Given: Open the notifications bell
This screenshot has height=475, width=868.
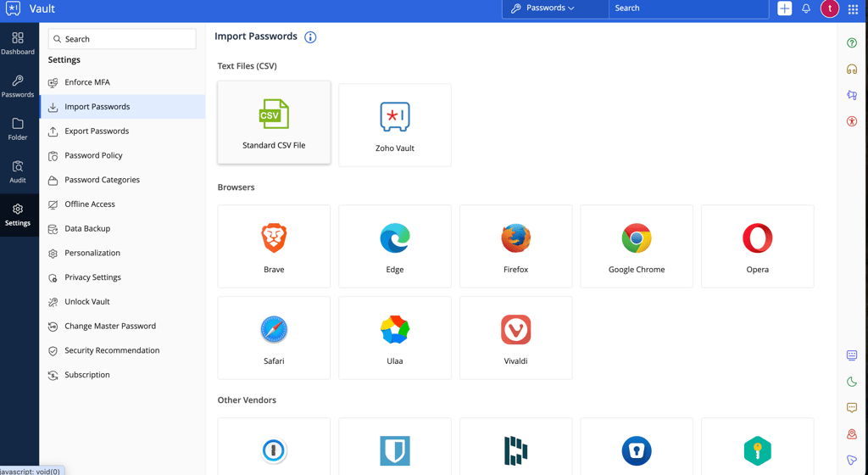Looking at the screenshot, I should [x=806, y=8].
